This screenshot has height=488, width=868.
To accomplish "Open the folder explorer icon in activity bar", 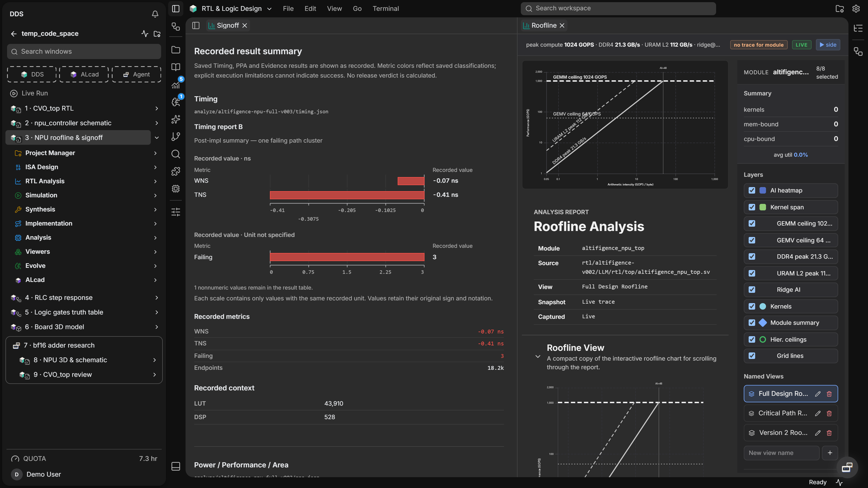I will (x=175, y=50).
